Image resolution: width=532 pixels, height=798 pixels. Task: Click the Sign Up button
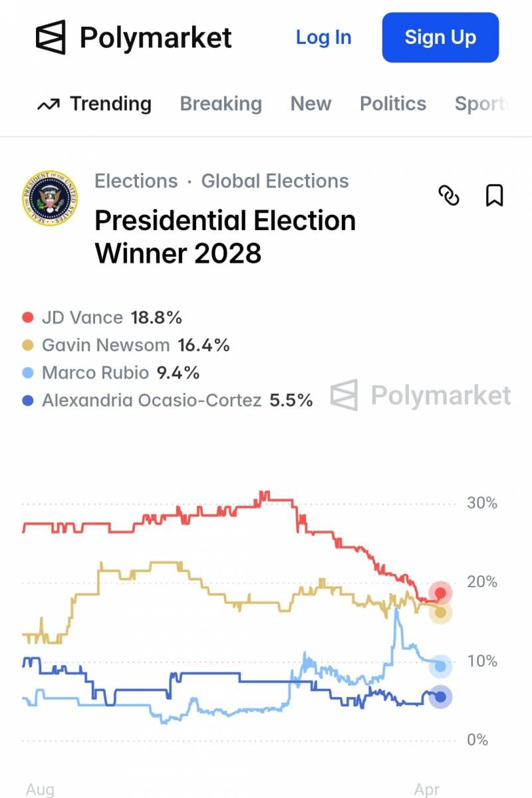[440, 37]
